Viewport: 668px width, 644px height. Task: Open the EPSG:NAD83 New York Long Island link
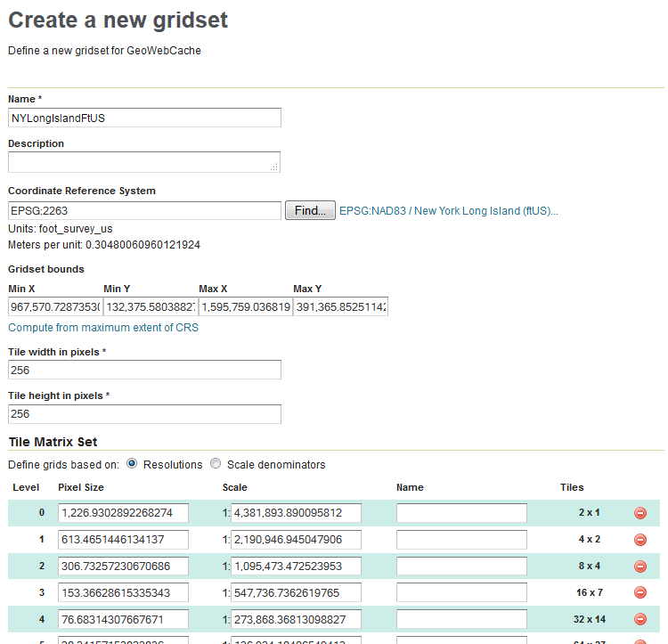[x=448, y=211]
